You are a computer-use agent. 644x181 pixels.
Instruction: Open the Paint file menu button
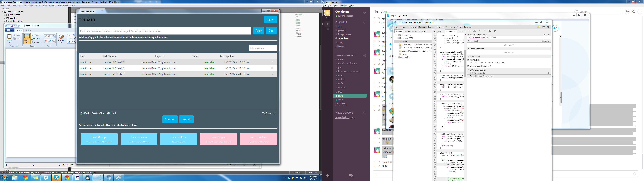pos(10,31)
